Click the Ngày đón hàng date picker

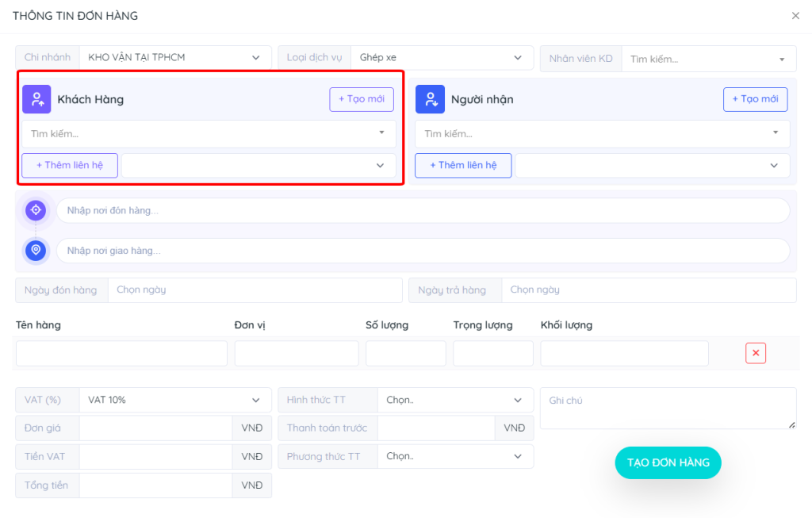[254, 290]
